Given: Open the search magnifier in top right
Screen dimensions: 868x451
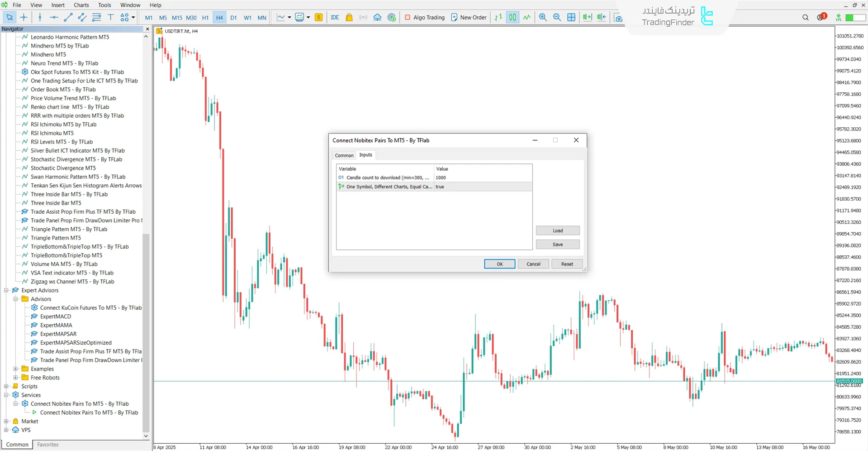Looking at the screenshot, I should [806, 17].
